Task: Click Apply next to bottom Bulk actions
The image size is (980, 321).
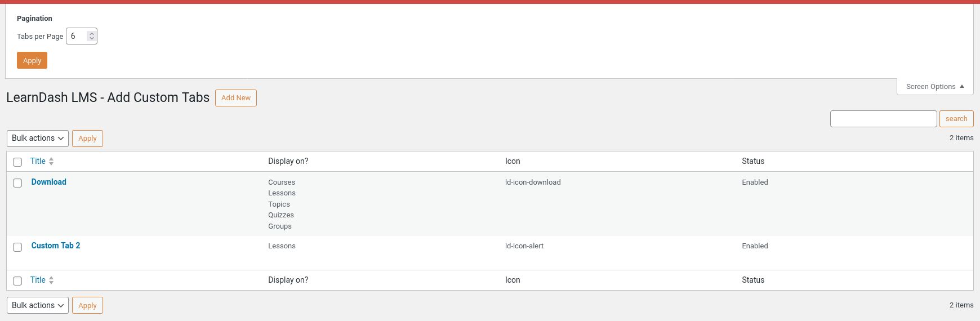Action: tap(87, 305)
